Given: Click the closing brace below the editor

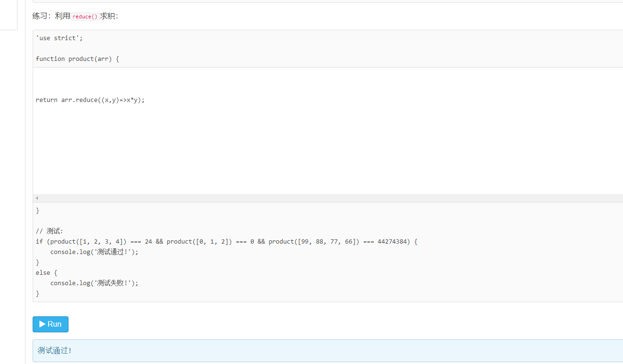Looking at the screenshot, I should (x=38, y=211).
